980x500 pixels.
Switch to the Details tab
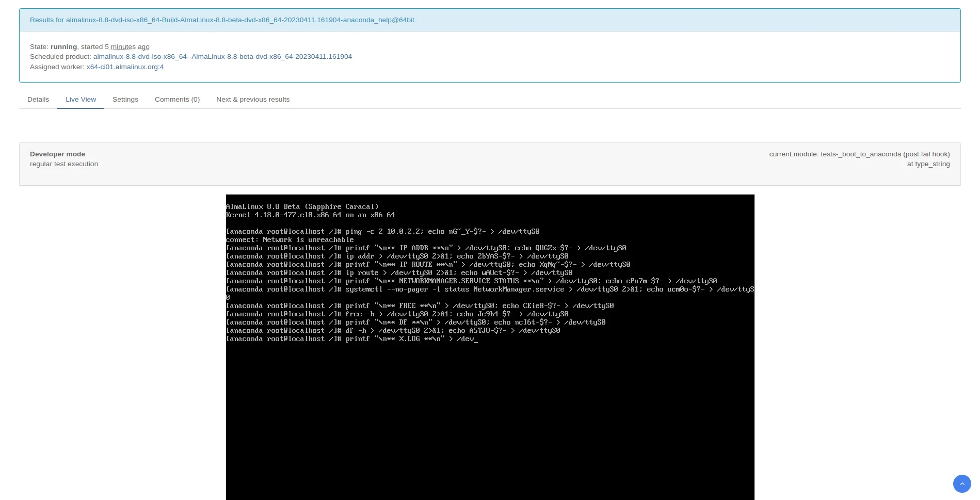pyautogui.click(x=38, y=100)
